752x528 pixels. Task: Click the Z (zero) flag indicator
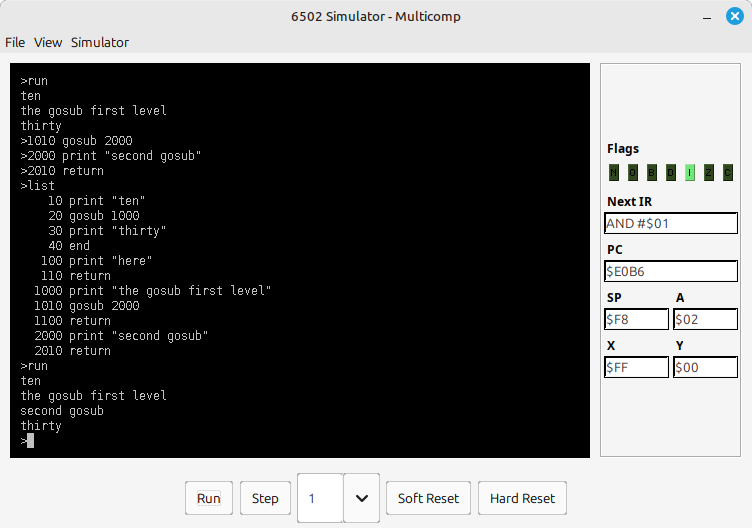[x=708, y=173]
